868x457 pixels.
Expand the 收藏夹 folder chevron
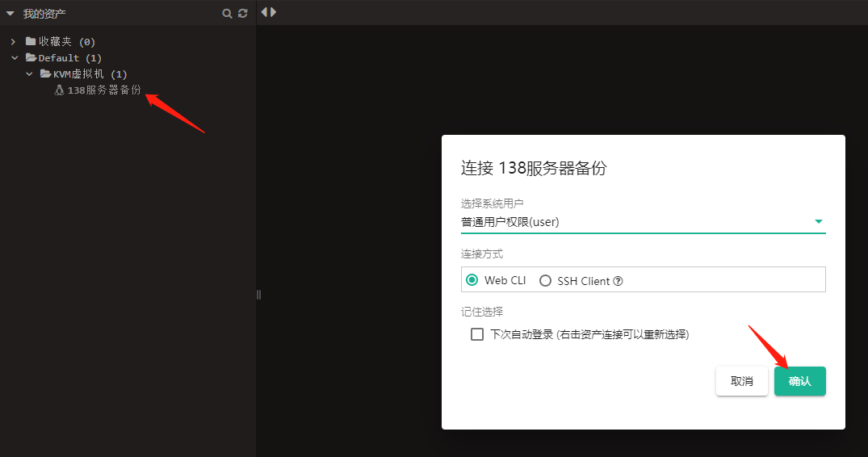(13, 41)
